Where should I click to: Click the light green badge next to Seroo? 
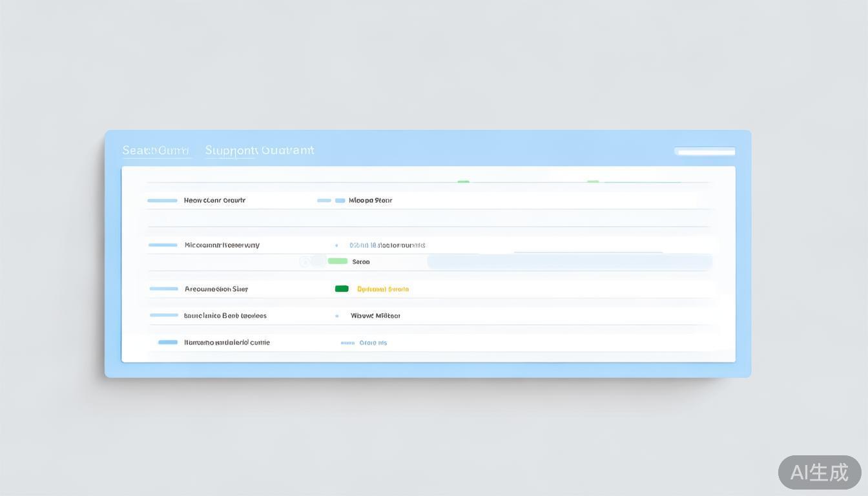point(337,262)
